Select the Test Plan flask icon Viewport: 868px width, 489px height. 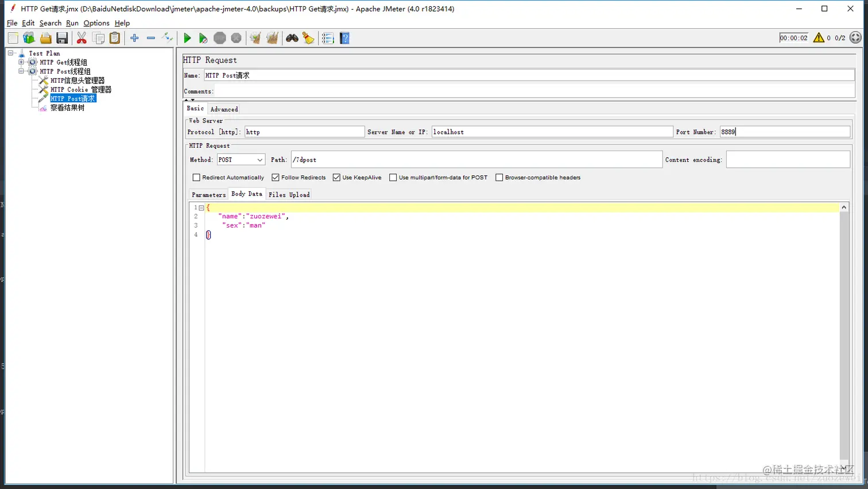coord(22,53)
